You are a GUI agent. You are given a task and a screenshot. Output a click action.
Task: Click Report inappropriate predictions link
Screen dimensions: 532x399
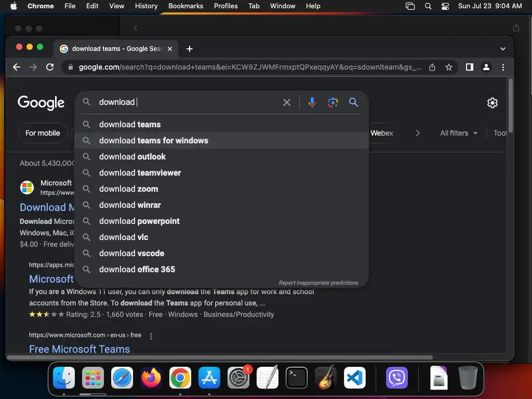(x=318, y=283)
